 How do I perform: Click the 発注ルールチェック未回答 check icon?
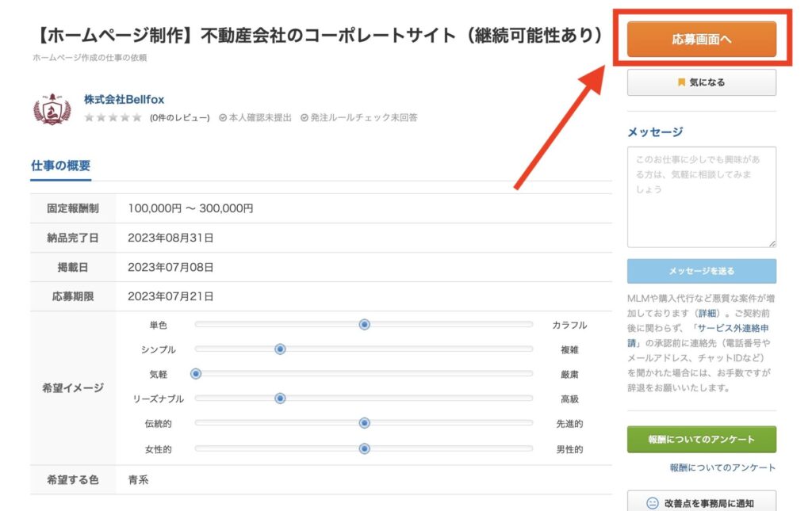click(x=304, y=118)
